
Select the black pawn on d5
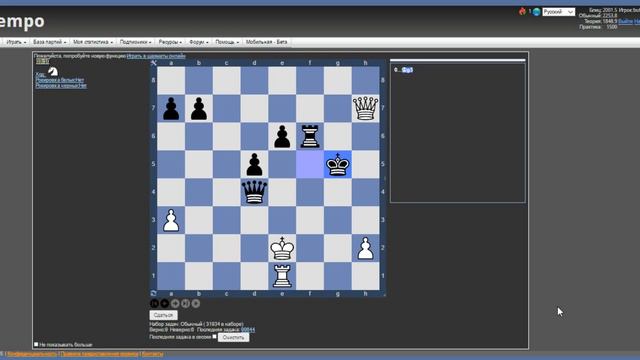pyautogui.click(x=254, y=164)
